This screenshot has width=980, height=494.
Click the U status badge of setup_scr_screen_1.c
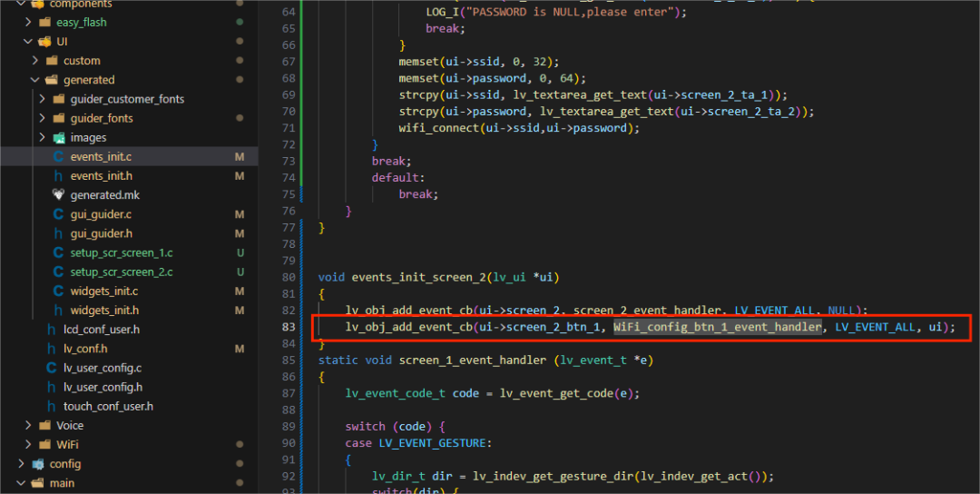[x=240, y=252]
